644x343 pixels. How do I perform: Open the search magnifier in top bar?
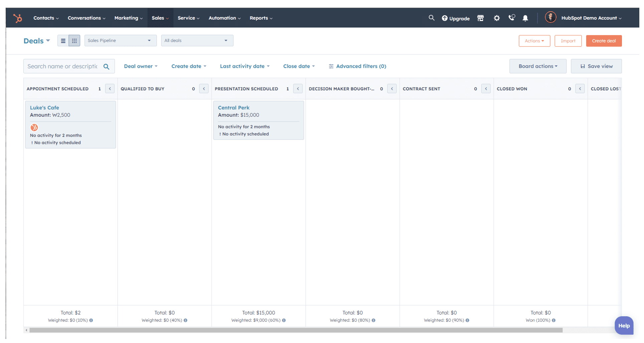(431, 18)
